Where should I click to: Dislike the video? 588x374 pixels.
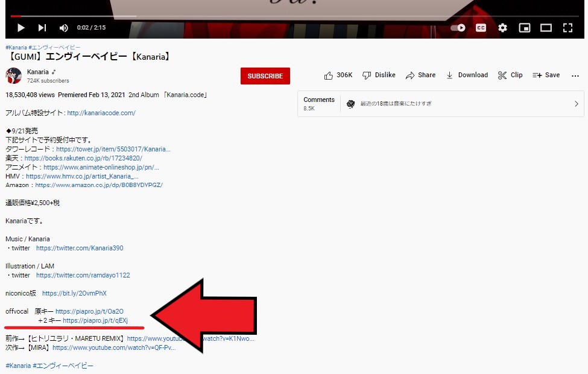[x=379, y=75]
